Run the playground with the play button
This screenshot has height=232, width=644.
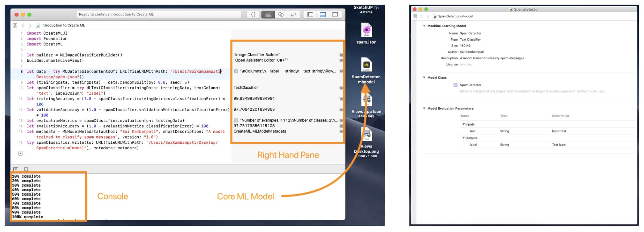click(21, 153)
